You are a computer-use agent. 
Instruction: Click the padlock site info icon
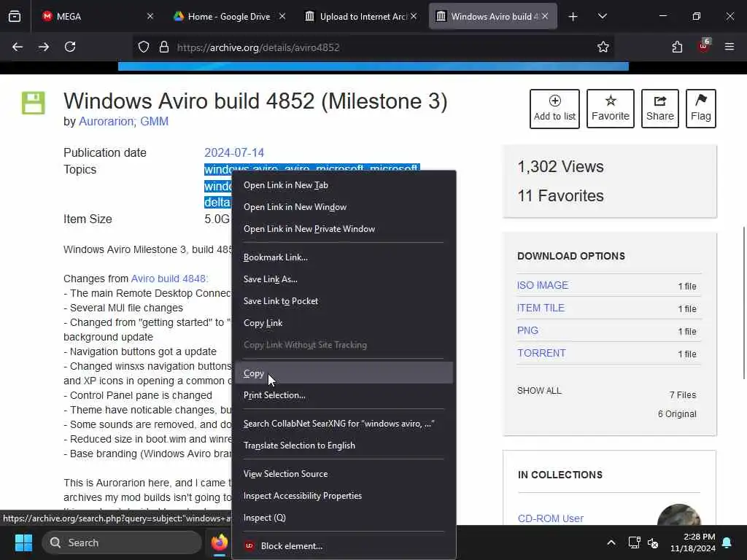coord(164,47)
